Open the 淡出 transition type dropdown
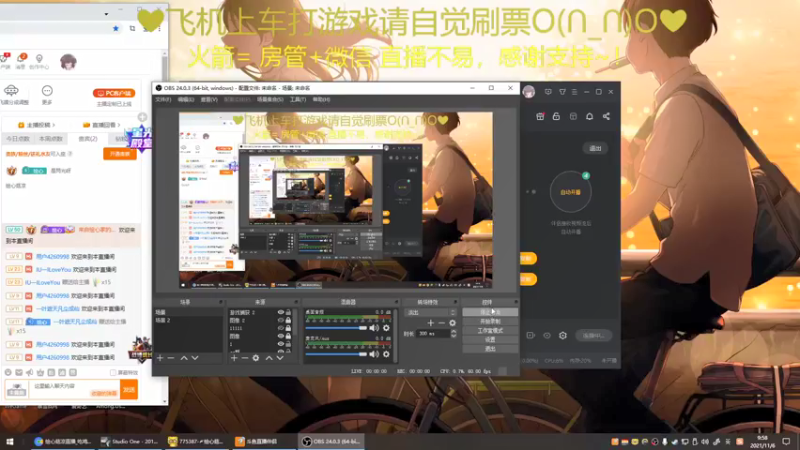The width and height of the screenshot is (800, 450). tap(430, 312)
